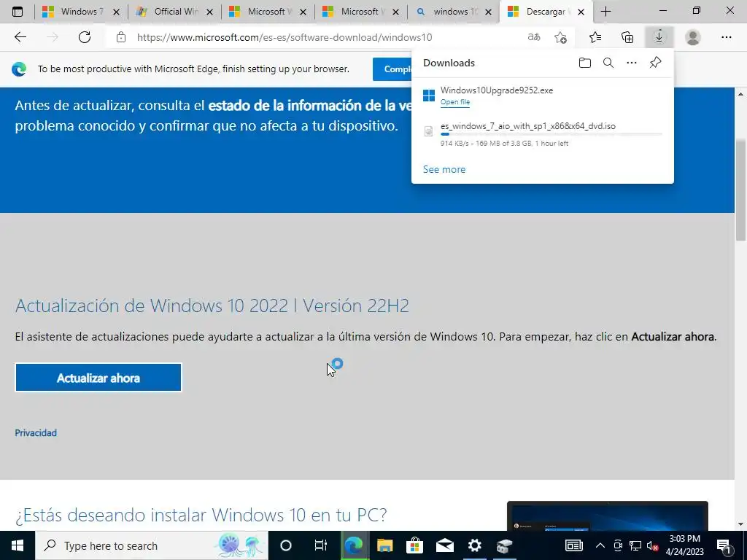Open File Explorer from taskbar
Screen dimensions: 747x560
click(x=384, y=545)
